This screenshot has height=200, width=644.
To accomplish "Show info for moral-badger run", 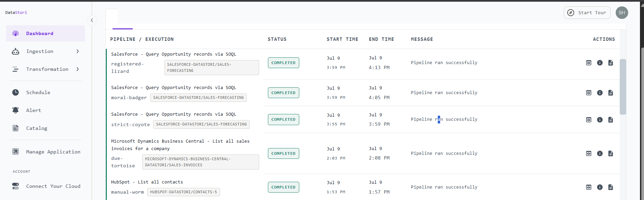I will tap(600, 93).
